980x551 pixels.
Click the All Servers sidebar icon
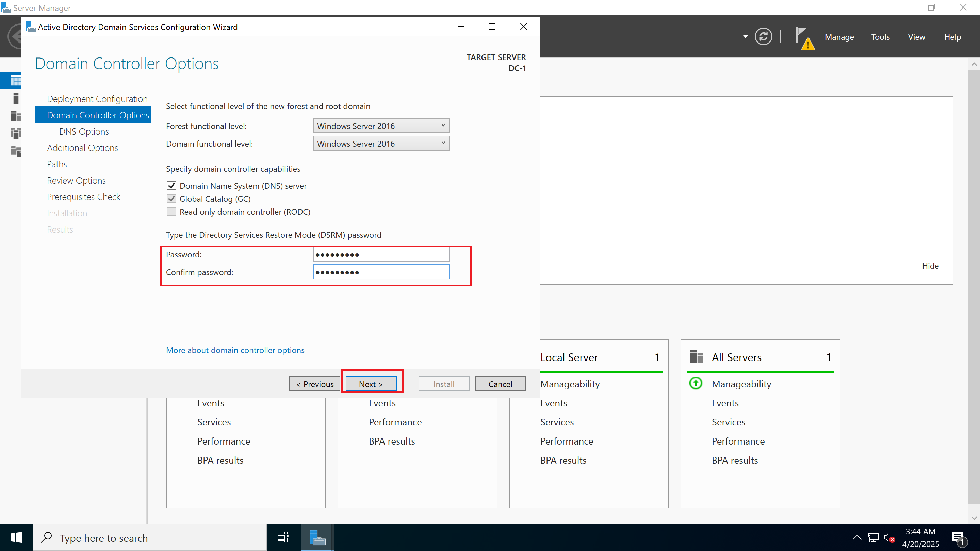click(x=16, y=116)
